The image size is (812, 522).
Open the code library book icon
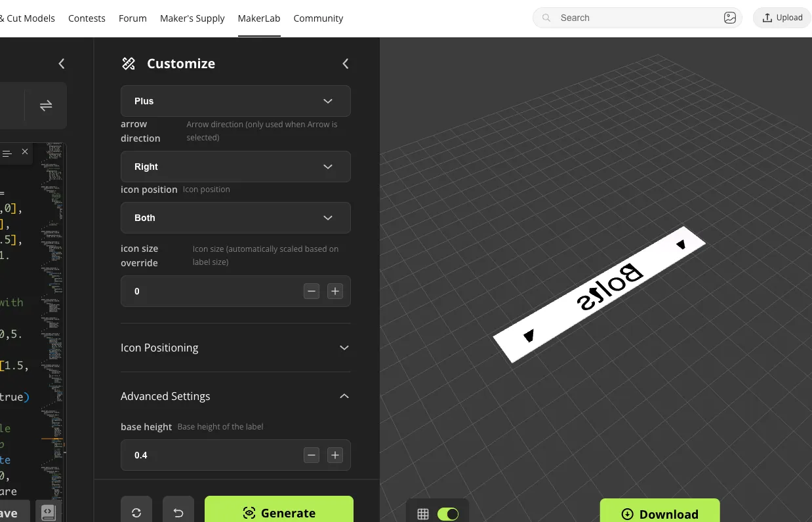[48, 513]
